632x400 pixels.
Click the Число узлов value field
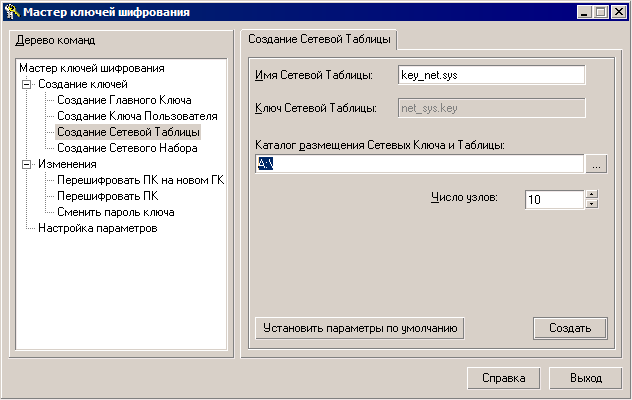[555, 200]
